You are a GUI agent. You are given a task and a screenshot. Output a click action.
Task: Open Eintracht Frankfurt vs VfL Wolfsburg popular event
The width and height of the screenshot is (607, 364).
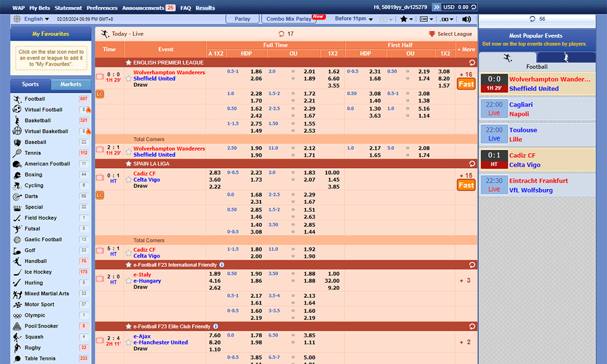pyautogui.click(x=537, y=185)
